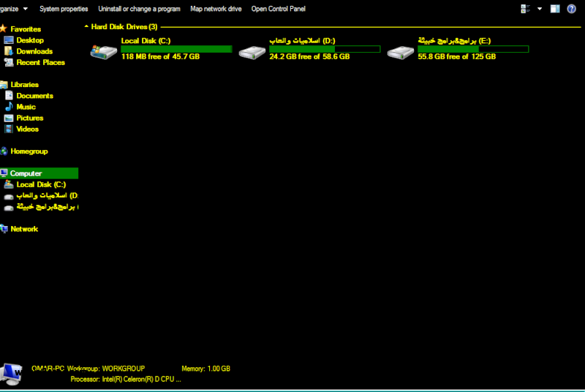Open Downloads under Favorites
This screenshot has width=585, height=392.
pos(34,51)
